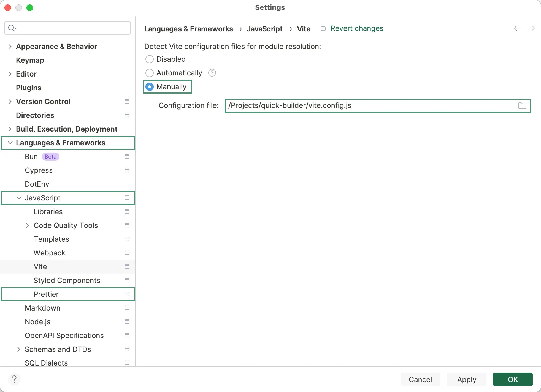This screenshot has width=541, height=392.
Task: Click the project icon on OpenAPI Specifications row
Action: coord(127,336)
